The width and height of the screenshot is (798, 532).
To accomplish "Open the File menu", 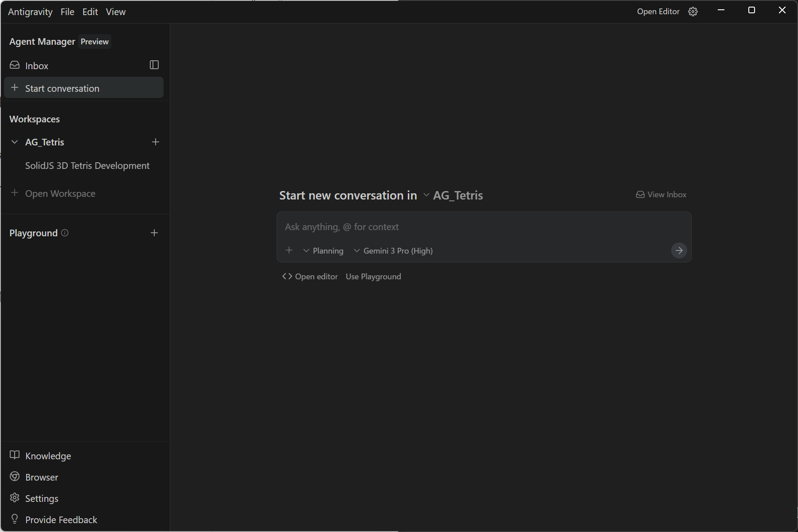I will click(x=67, y=12).
